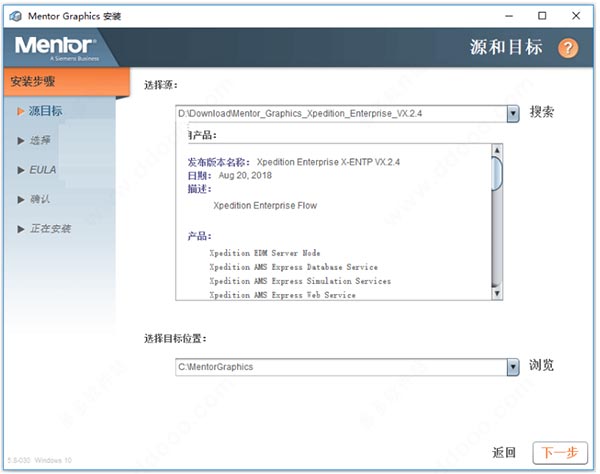Close the Mentor Graphics installer window
The height and width of the screenshot is (474, 600).
pos(576,16)
